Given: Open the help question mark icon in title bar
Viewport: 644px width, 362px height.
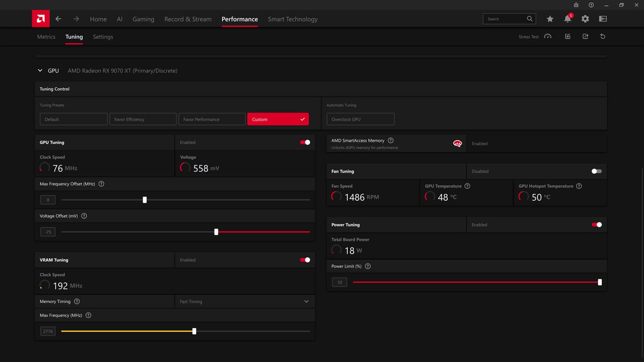Looking at the screenshot, I should click(x=591, y=5).
